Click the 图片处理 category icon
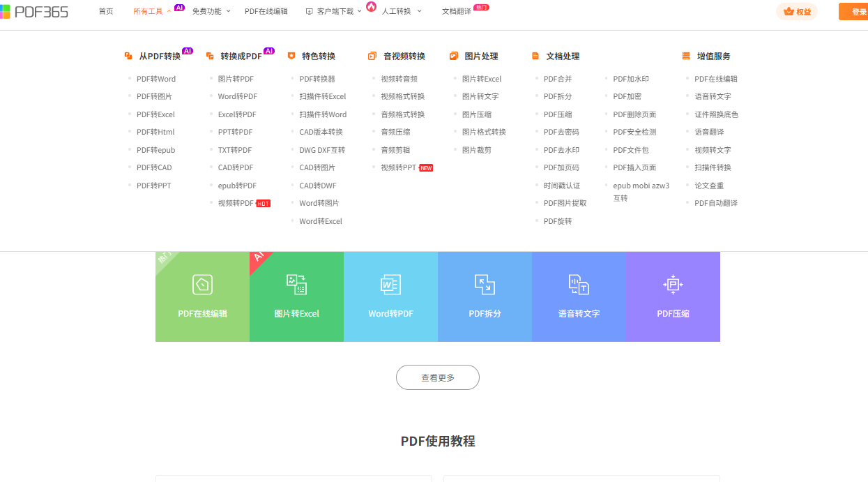868x482 pixels. (x=454, y=56)
